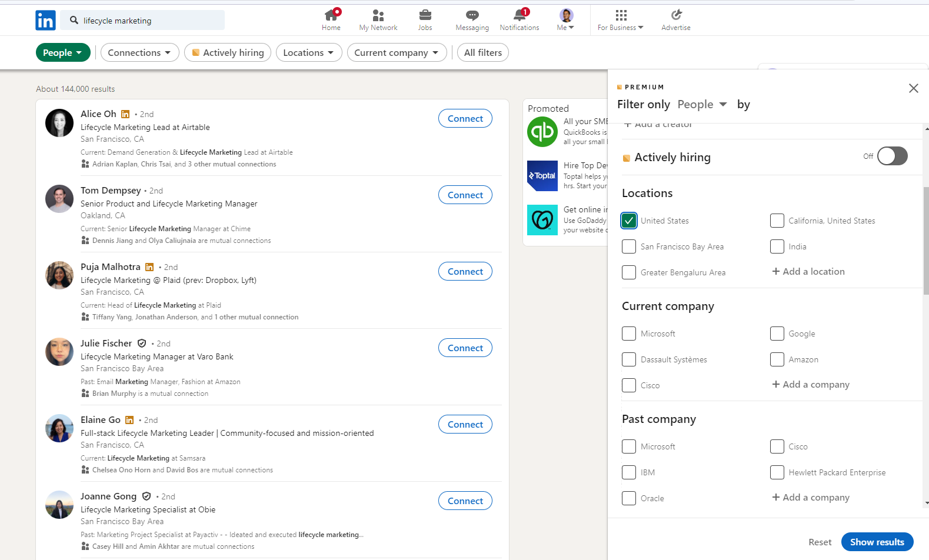
Task: Click mutual connections icon under Alice Oh
Action: (x=85, y=164)
